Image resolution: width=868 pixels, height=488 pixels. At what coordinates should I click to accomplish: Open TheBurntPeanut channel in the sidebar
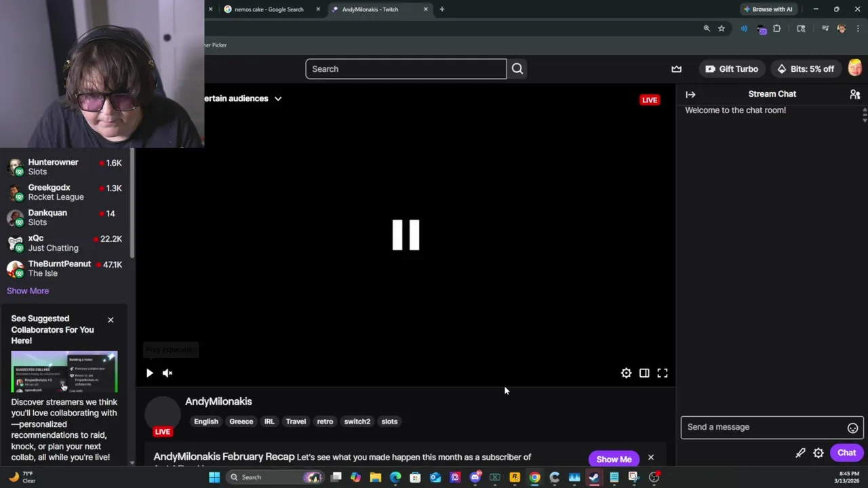click(64, 268)
